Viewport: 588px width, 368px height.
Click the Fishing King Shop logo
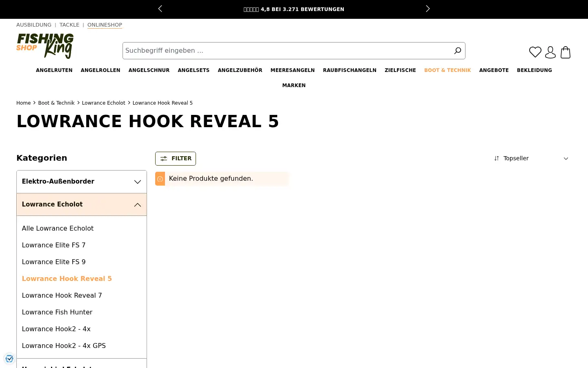tap(45, 46)
